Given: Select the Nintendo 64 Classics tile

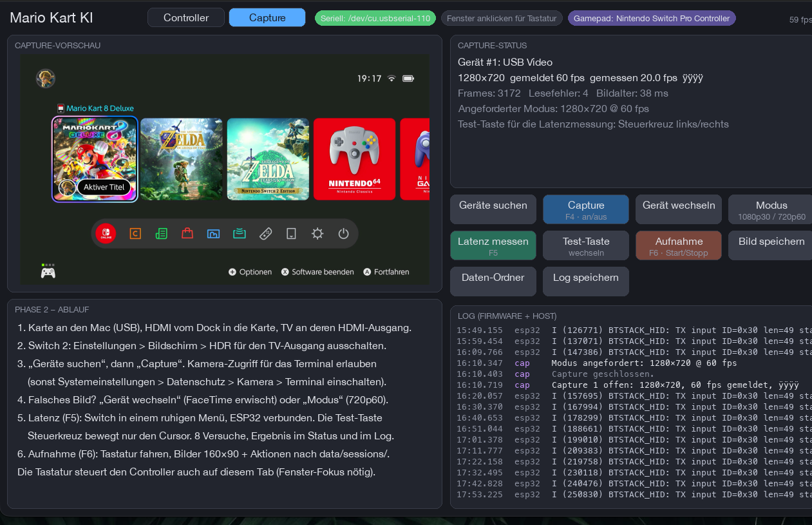Looking at the screenshot, I should [355, 159].
